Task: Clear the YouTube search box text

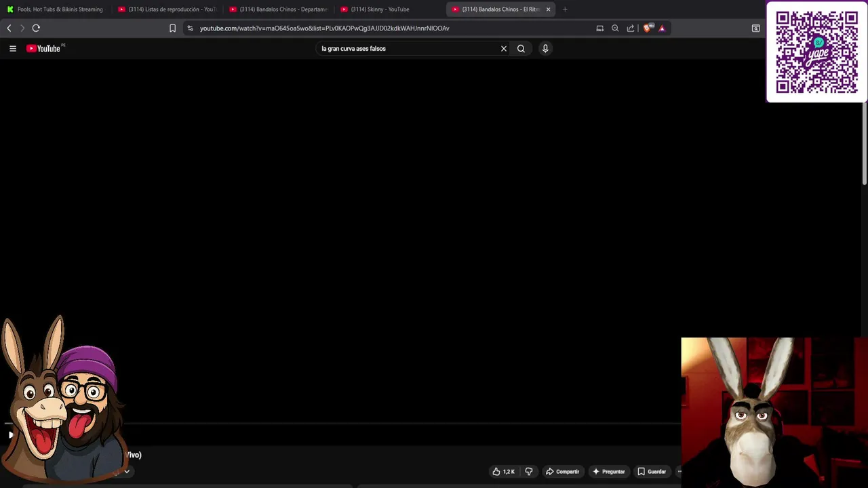Action: coord(504,48)
